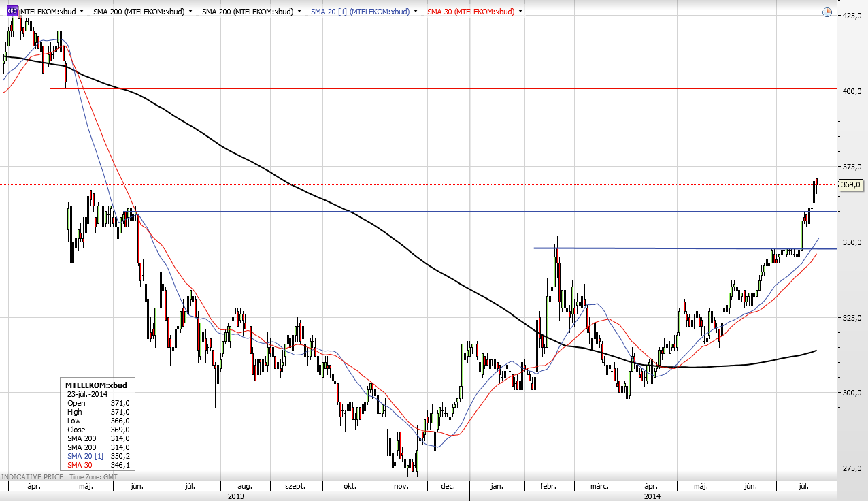Click the aug. month label on time axis
Viewport: 868px width, 501px height.
[x=245, y=487]
